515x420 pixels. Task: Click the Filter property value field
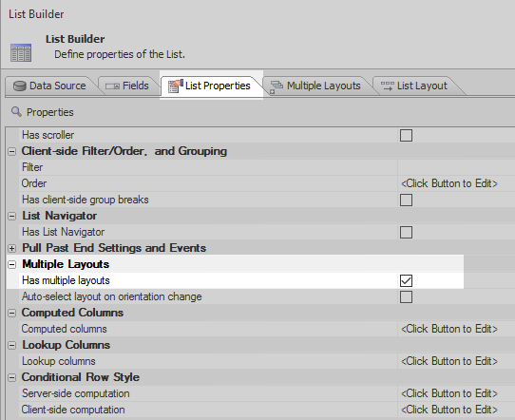pyautogui.click(x=456, y=167)
